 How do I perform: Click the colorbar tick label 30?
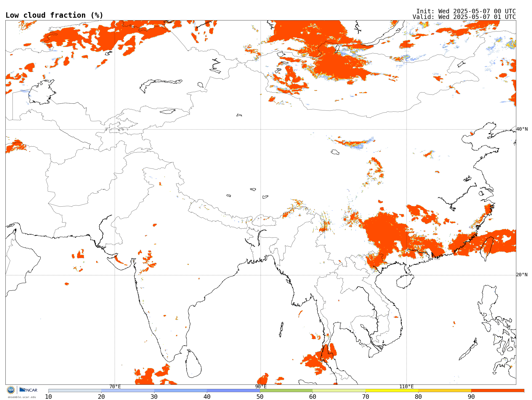[x=154, y=397]
